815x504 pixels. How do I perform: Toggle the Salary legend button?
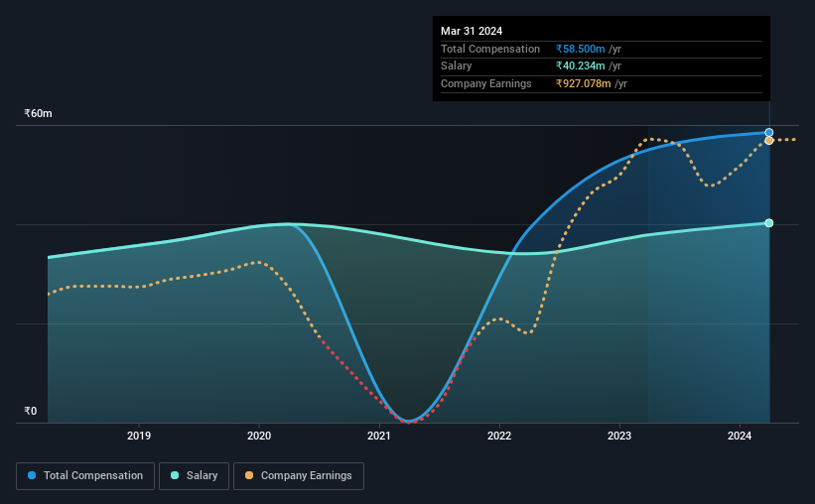coord(194,476)
